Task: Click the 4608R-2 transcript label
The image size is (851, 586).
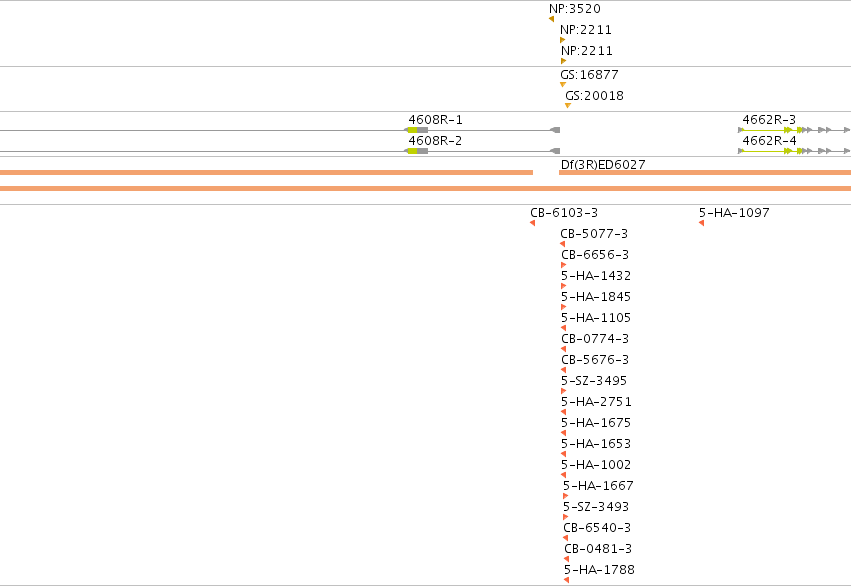Action: point(435,141)
